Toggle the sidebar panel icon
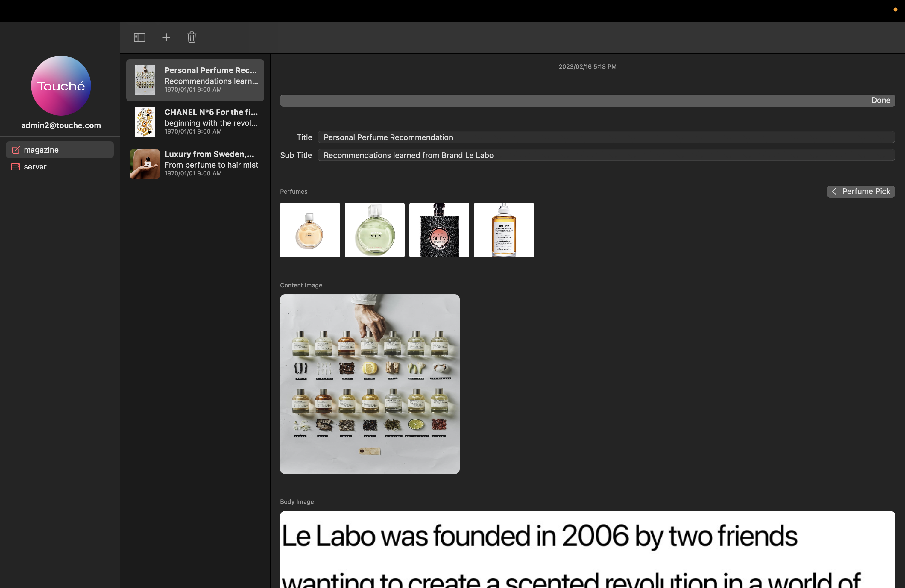Image resolution: width=905 pixels, height=588 pixels. point(139,37)
